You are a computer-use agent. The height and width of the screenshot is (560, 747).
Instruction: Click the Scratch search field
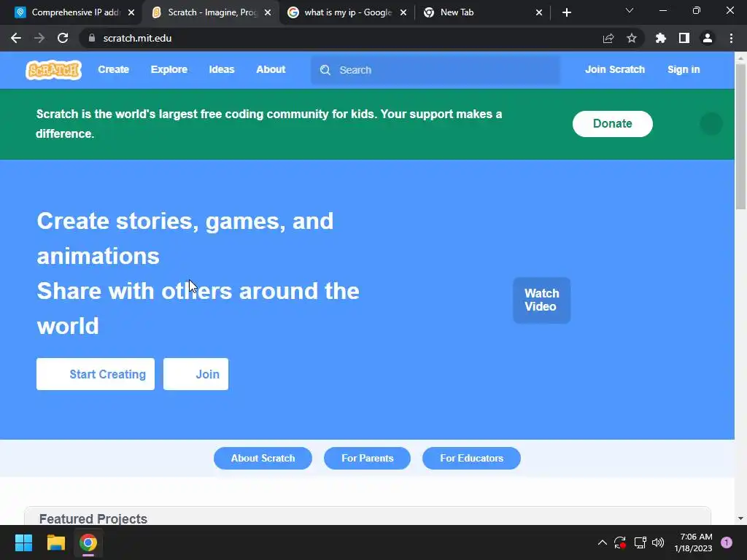[436, 70]
